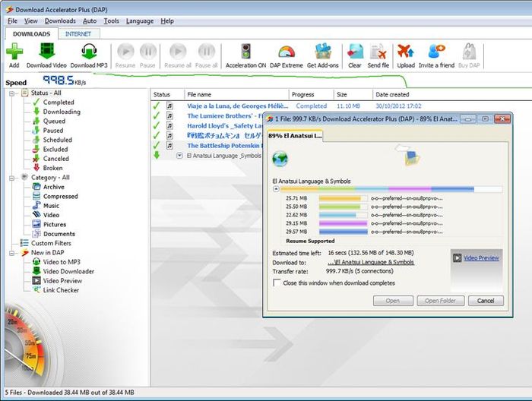Image resolution: width=532 pixels, height=401 pixels.
Task: Click the Video Preview link in dialog
Action: click(481, 258)
